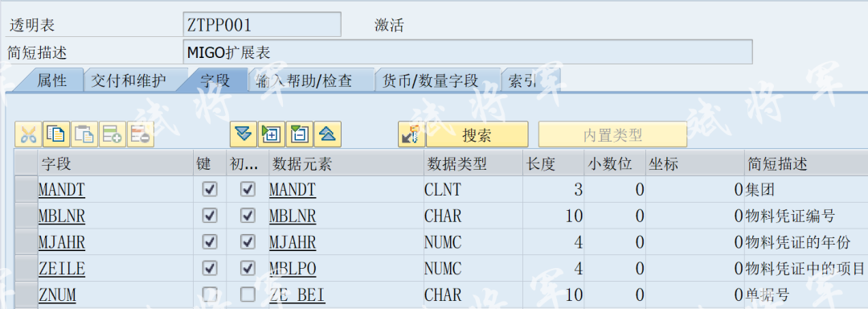
Task: Switch to 货币/数量字段 tab
Action: point(430,80)
